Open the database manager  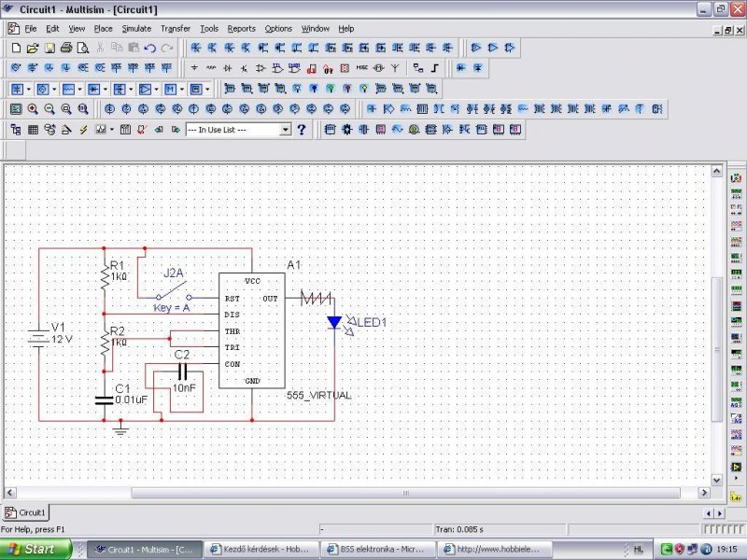[49, 130]
